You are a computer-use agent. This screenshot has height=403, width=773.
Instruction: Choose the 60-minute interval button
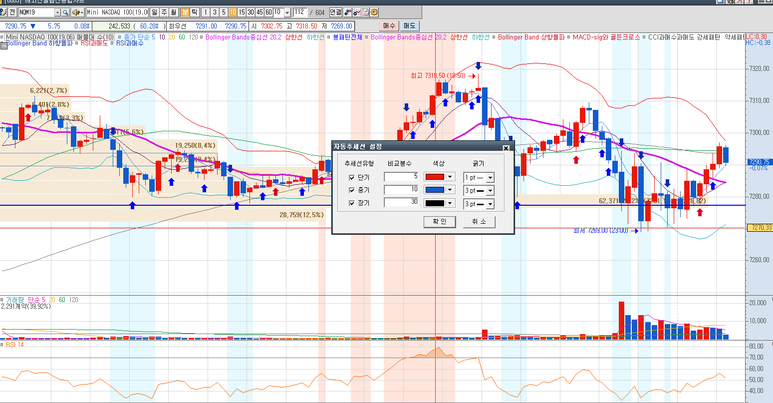click(269, 12)
